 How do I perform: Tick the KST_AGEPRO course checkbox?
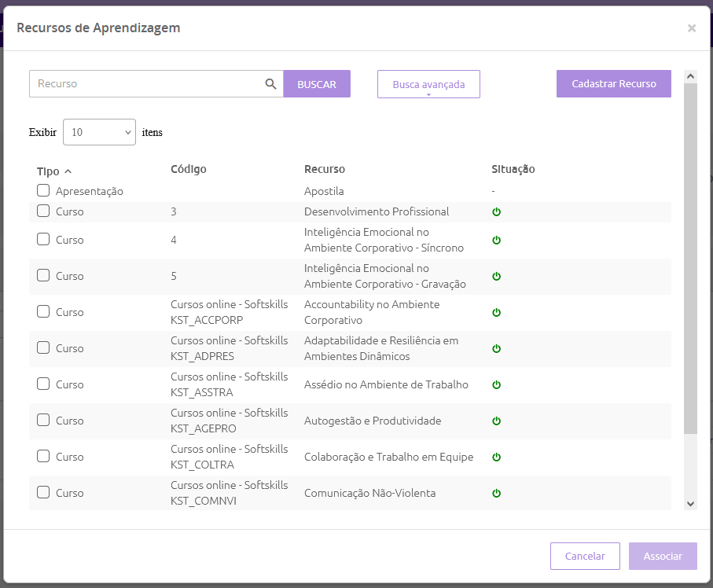point(43,420)
